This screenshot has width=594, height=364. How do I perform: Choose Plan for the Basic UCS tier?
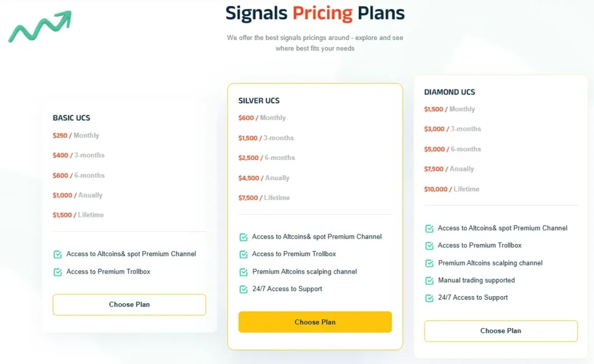[x=129, y=304]
